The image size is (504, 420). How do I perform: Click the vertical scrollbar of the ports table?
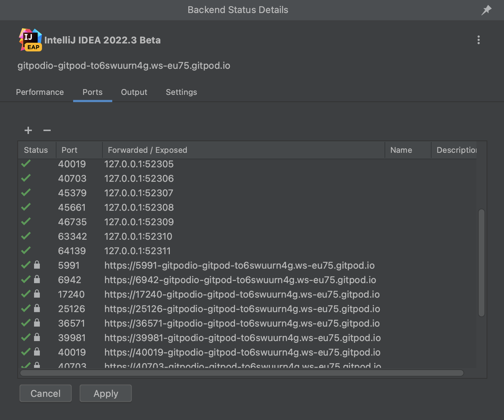(x=482, y=263)
